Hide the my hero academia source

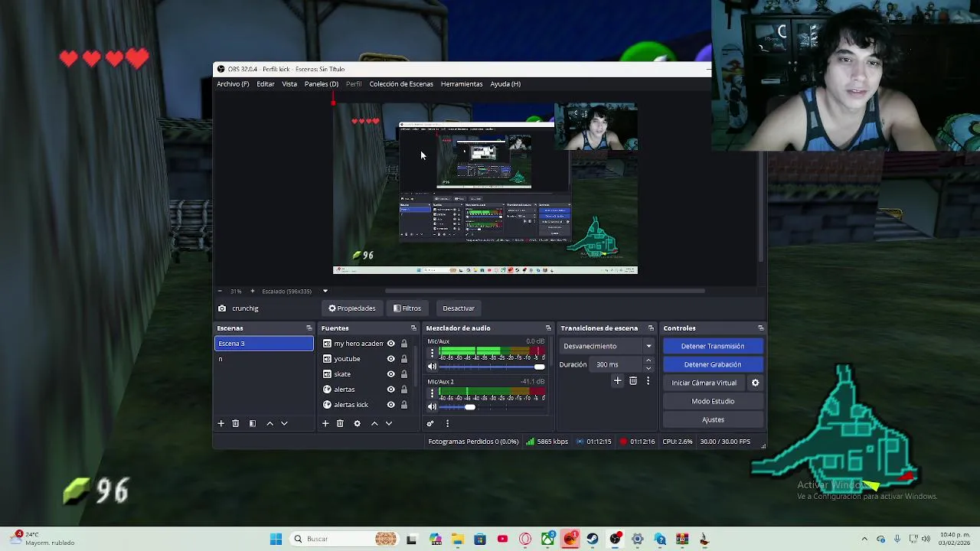coord(390,344)
